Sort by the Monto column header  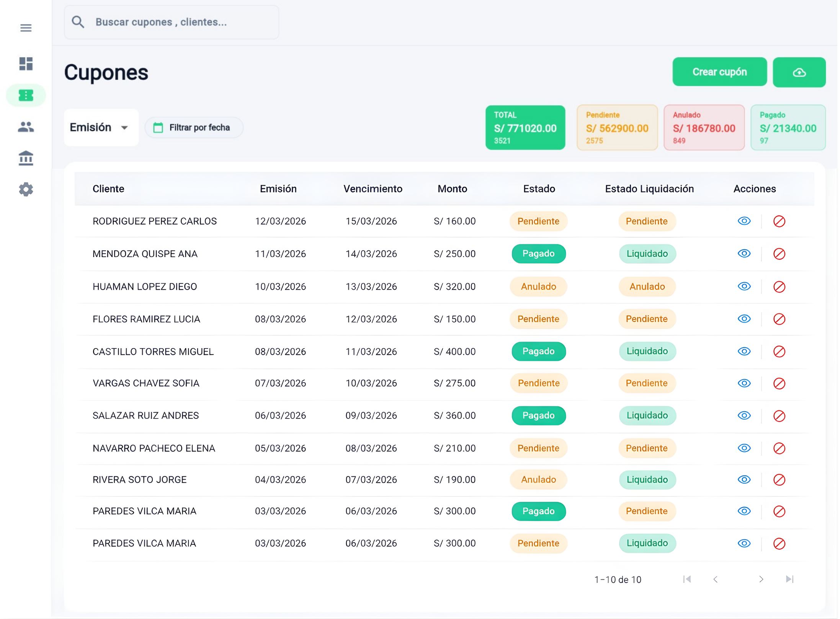click(x=452, y=189)
